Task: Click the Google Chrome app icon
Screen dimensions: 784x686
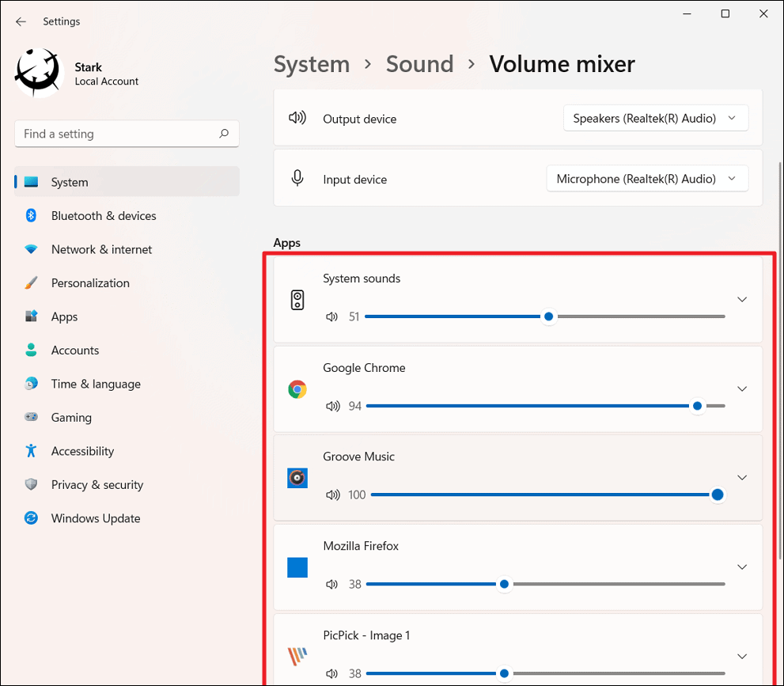Action: coord(297,388)
